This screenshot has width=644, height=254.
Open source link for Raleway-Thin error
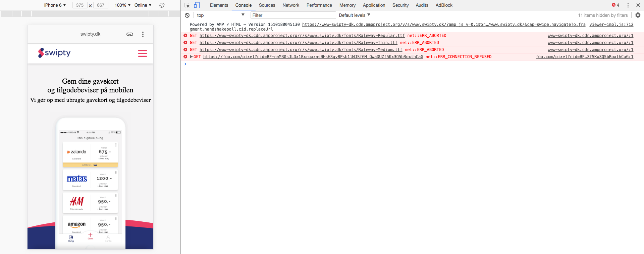click(591, 43)
